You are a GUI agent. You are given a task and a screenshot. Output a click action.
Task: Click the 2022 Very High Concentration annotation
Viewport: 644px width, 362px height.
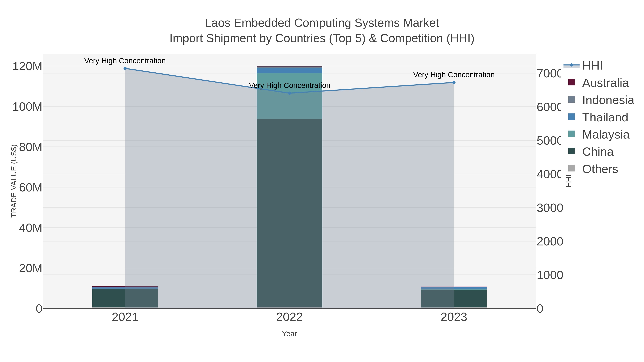pos(290,85)
